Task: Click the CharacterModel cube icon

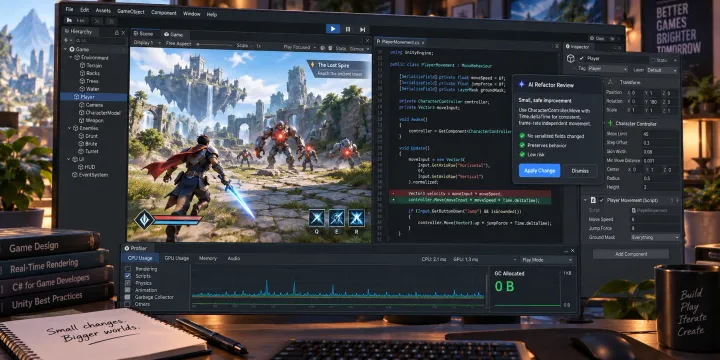Action: pyautogui.click(x=82, y=113)
